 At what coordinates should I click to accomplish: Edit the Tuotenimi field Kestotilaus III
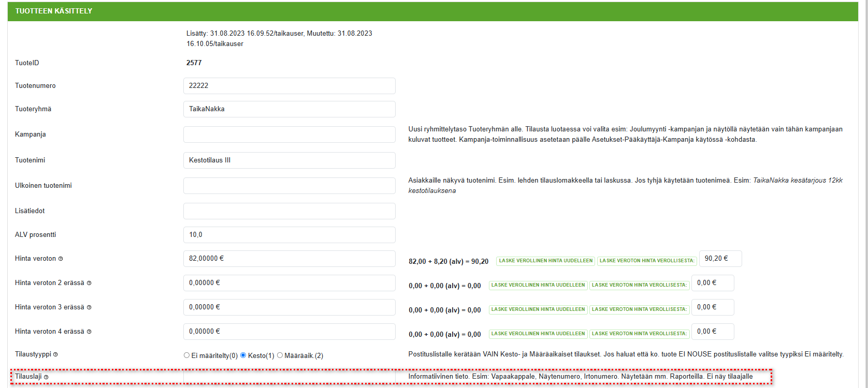click(289, 160)
